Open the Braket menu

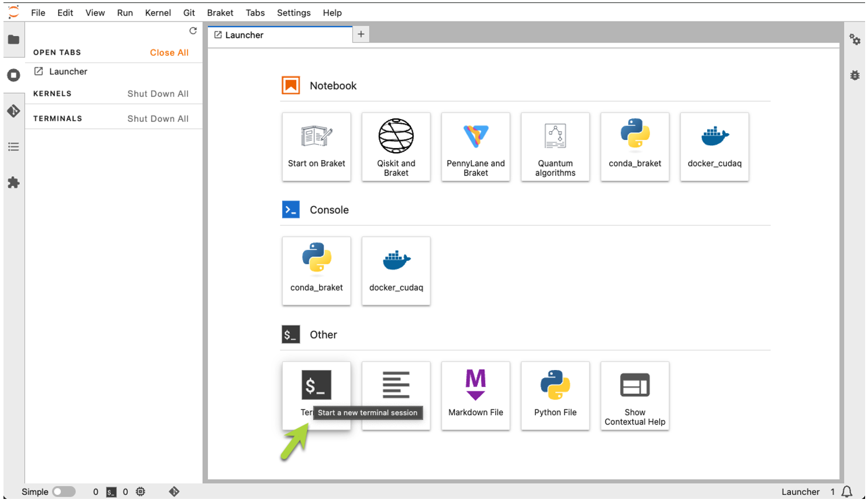pos(220,12)
